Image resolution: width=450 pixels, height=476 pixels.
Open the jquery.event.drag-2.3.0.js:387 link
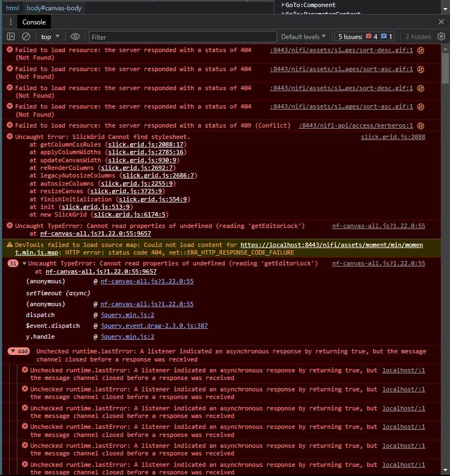tap(154, 326)
